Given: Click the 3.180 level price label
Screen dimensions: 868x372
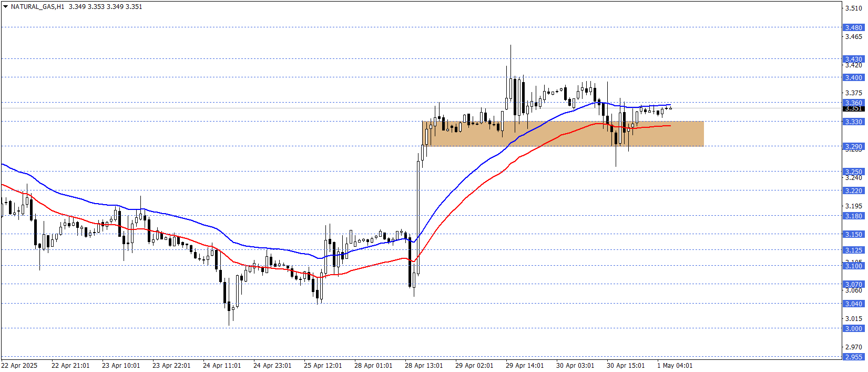Looking at the screenshot, I should [x=853, y=216].
